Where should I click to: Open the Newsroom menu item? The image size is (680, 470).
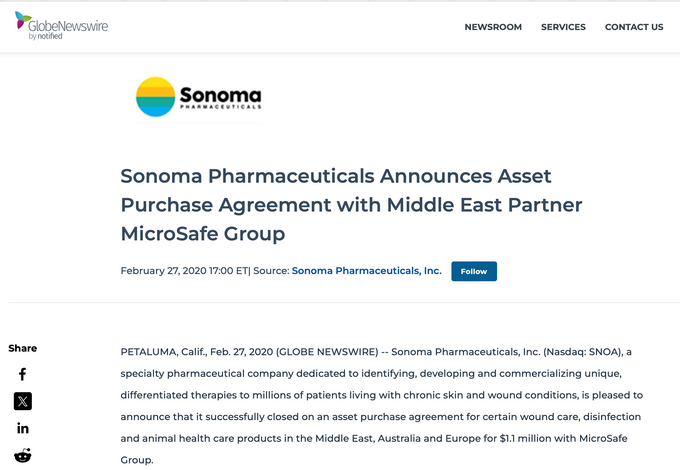(x=493, y=27)
